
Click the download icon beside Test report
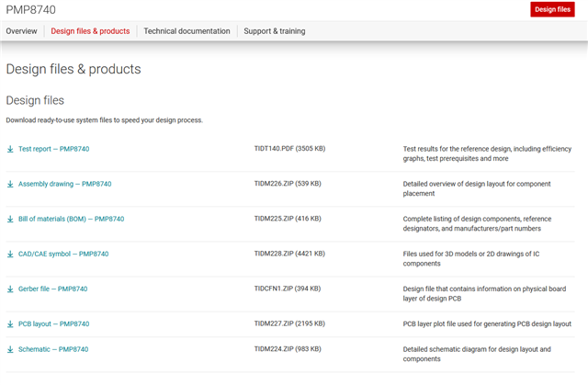tap(10, 149)
